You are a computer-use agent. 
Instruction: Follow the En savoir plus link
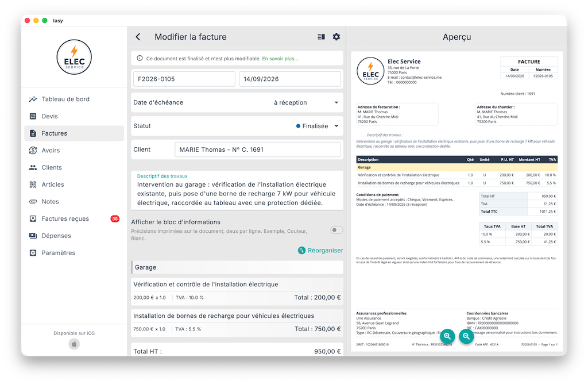coord(280,59)
